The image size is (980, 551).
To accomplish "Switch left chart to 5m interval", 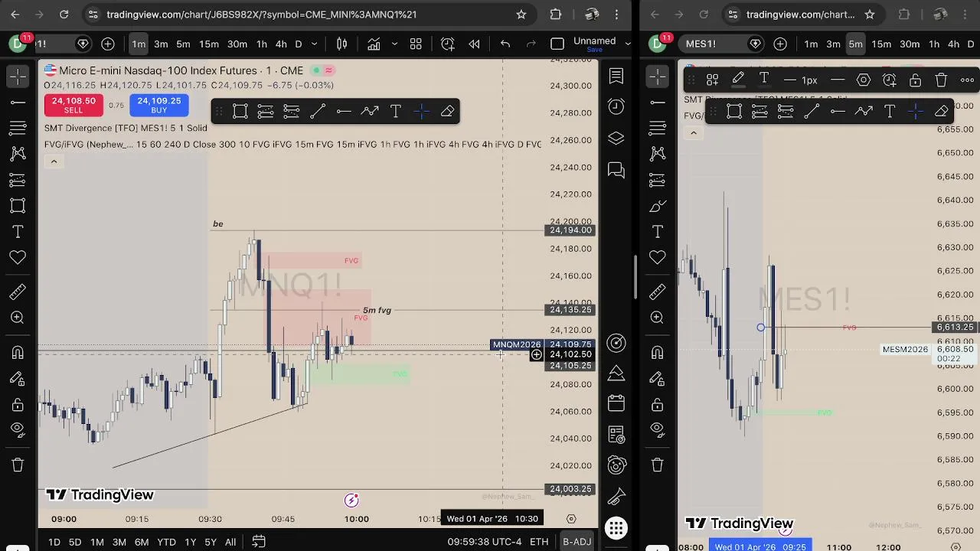I will pyautogui.click(x=183, y=44).
